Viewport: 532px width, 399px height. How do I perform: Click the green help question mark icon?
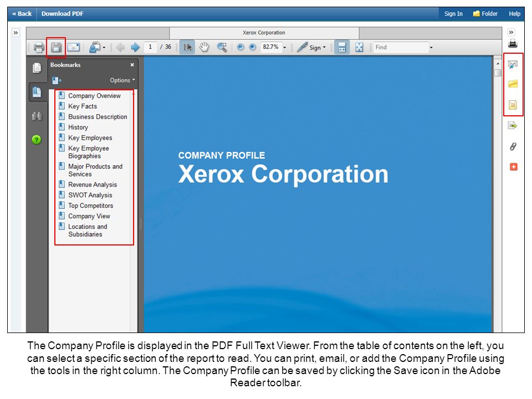(x=37, y=140)
